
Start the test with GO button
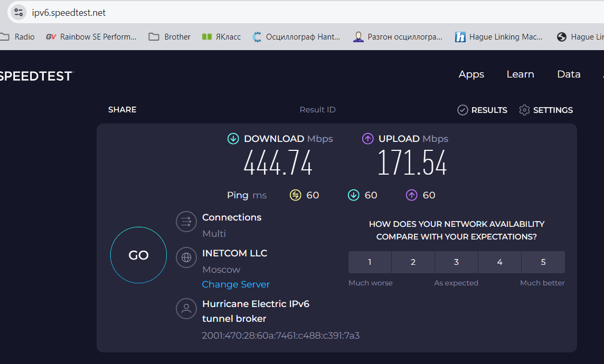pos(139,255)
